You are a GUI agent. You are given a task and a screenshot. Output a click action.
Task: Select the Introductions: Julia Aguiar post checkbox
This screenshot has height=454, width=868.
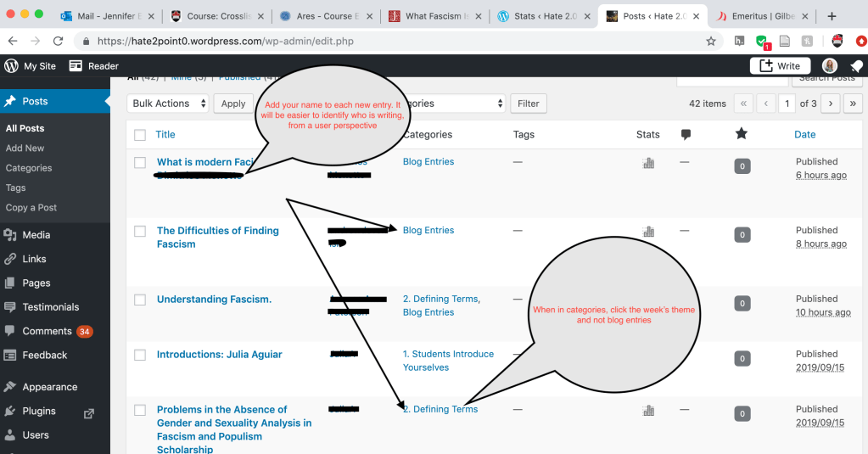click(140, 356)
